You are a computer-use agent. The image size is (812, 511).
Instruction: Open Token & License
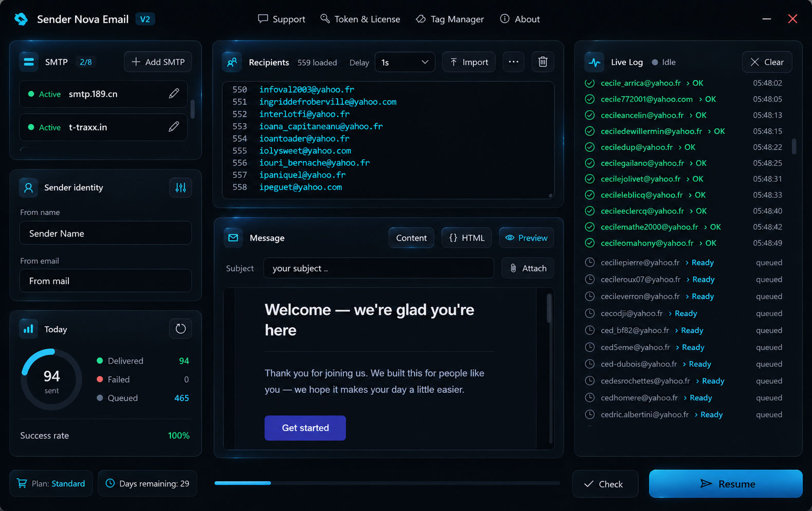coord(360,19)
